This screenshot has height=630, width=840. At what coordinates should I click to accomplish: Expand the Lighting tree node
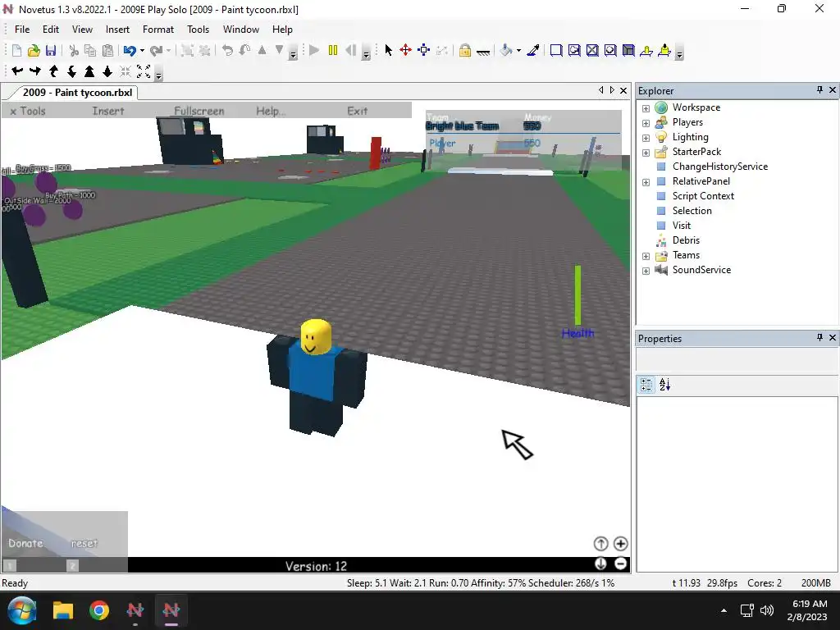(x=646, y=138)
